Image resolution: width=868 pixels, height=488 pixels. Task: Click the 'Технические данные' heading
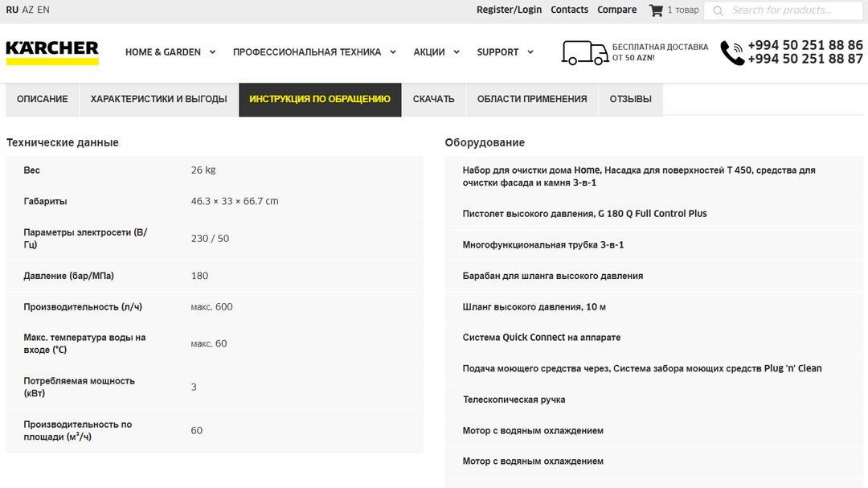point(63,142)
